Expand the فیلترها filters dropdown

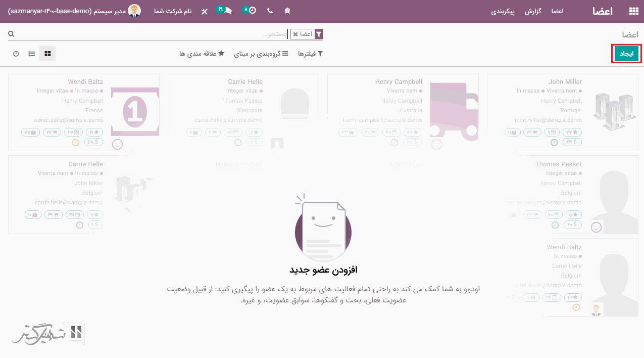pyautogui.click(x=310, y=54)
